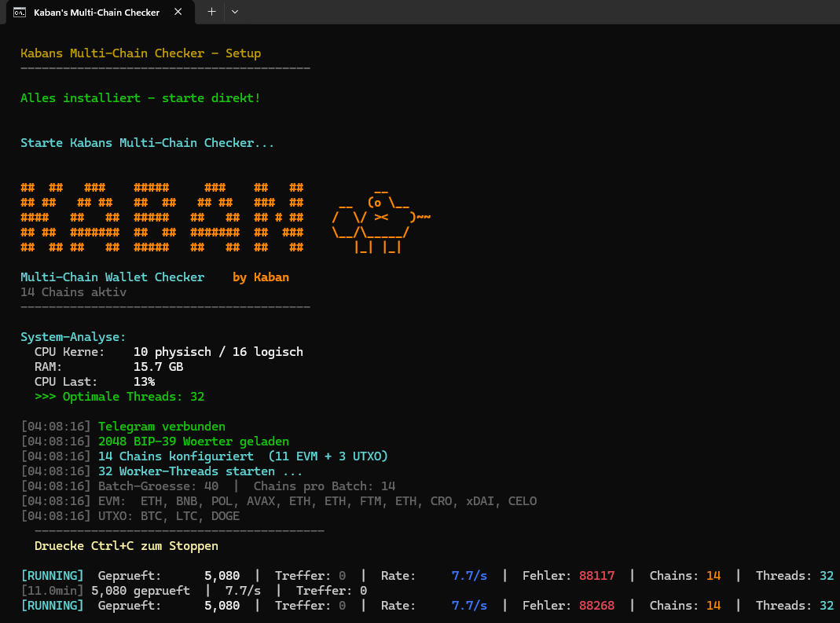Click the terminal icon on the tab
This screenshot has width=840, height=623.
point(20,13)
